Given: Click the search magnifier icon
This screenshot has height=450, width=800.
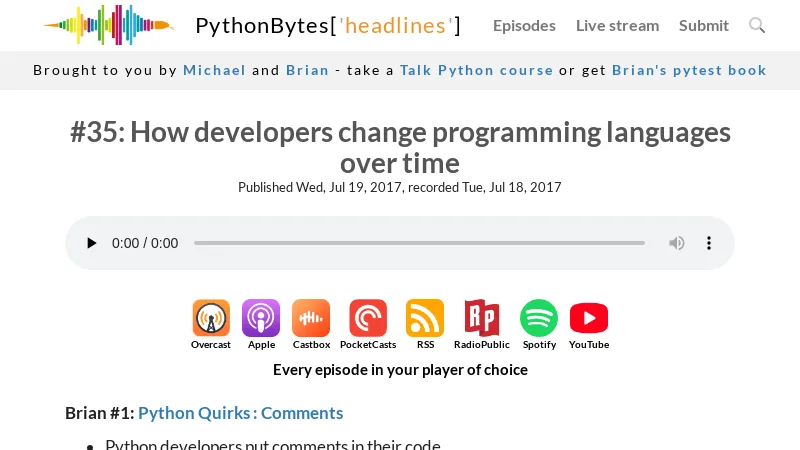Looking at the screenshot, I should tap(757, 25).
